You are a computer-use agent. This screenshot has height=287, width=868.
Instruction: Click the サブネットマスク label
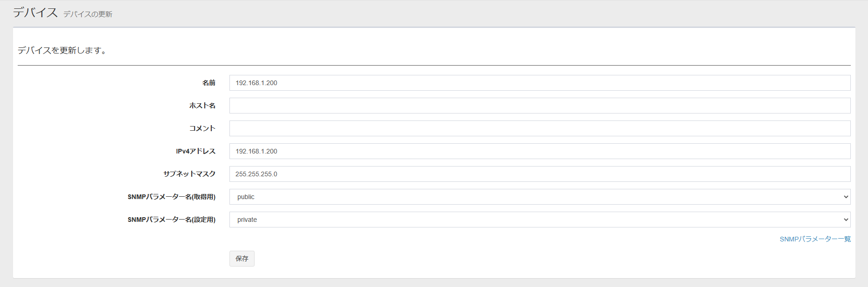tap(189, 174)
